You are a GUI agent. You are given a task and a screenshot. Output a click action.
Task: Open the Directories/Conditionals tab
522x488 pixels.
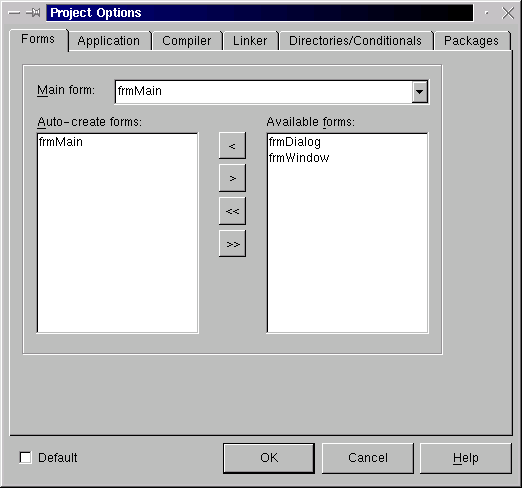point(355,41)
